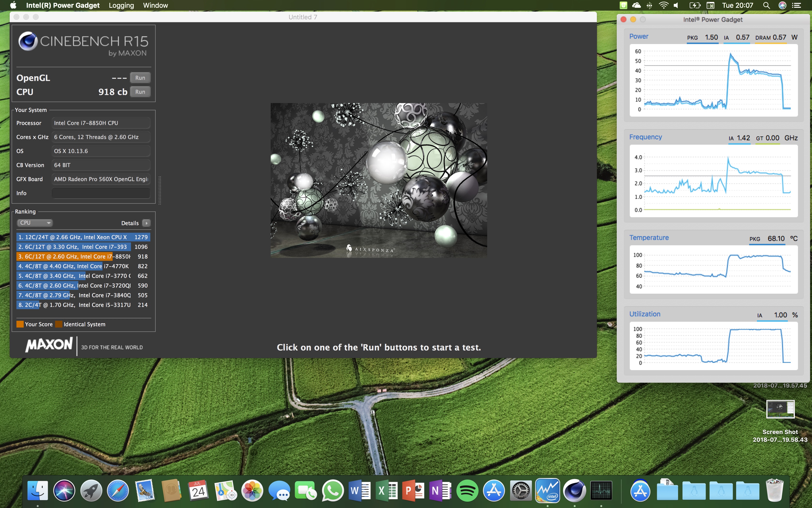Screen dimensions: 812x508
Task: Open the Applications folder stack in dock
Action: [x=640, y=491]
